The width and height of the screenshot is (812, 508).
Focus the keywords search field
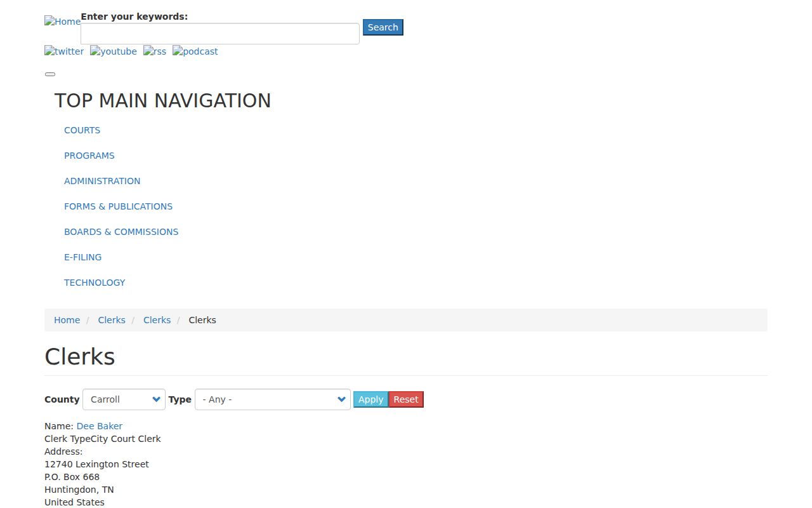(x=220, y=34)
